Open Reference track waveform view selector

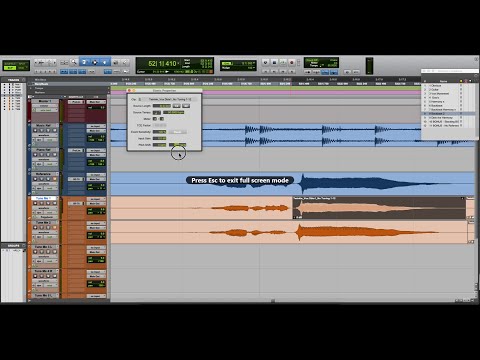(x=45, y=184)
